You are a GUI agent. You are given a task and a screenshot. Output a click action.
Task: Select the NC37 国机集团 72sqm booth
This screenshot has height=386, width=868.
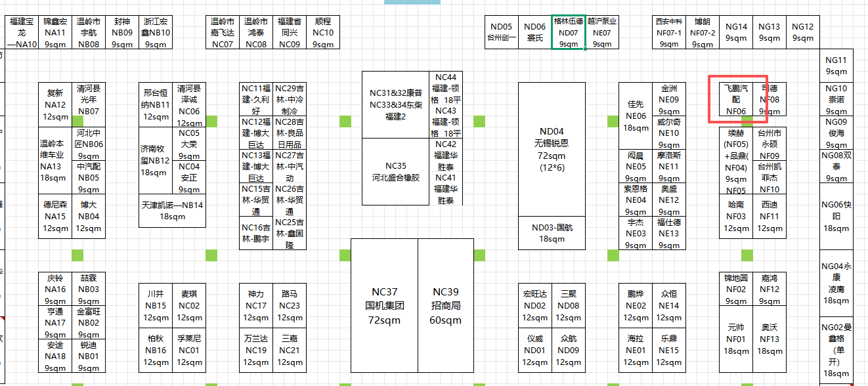[x=384, y=306]
